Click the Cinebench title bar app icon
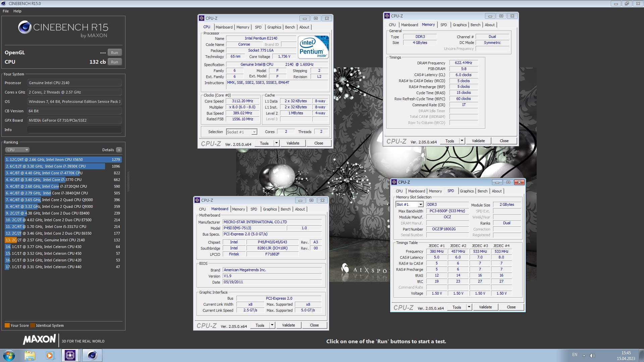This screenshot has height=362, width=644. [4, 3]
